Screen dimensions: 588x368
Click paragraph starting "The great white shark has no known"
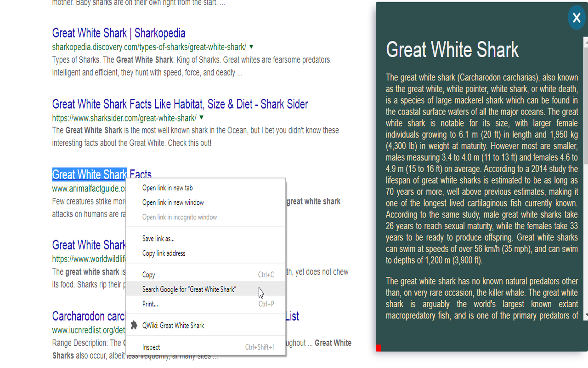[482, 298]
